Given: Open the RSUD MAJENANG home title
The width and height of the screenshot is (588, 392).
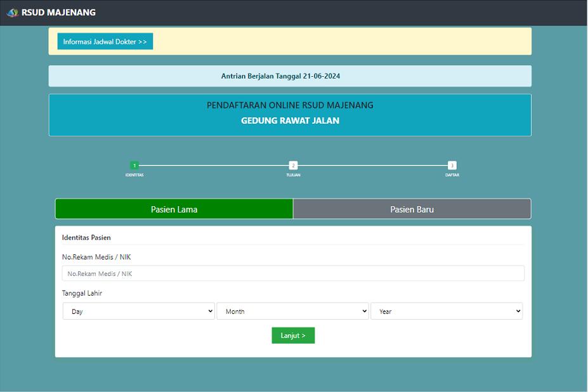Looking at the screenshot, I should (58, 13).
